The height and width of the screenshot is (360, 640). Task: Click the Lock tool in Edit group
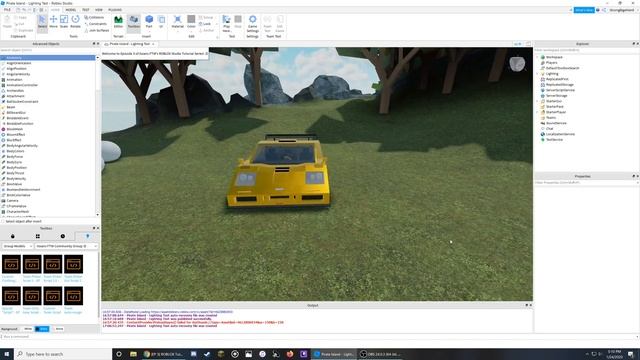pos(205,24)
